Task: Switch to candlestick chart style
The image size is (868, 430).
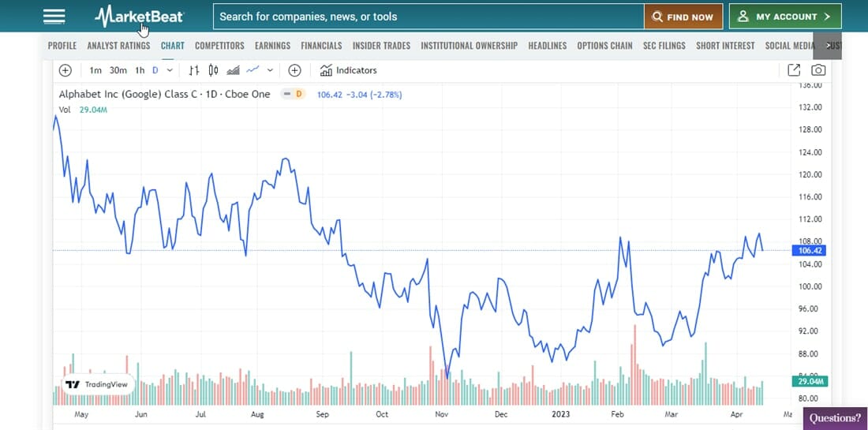Action: point(213,70)
